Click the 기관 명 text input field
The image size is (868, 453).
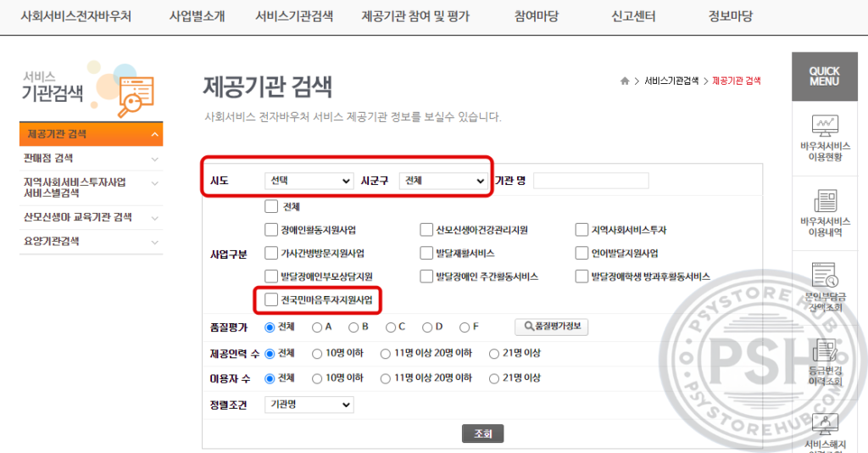pyautogui.click(x=591, y=181)
